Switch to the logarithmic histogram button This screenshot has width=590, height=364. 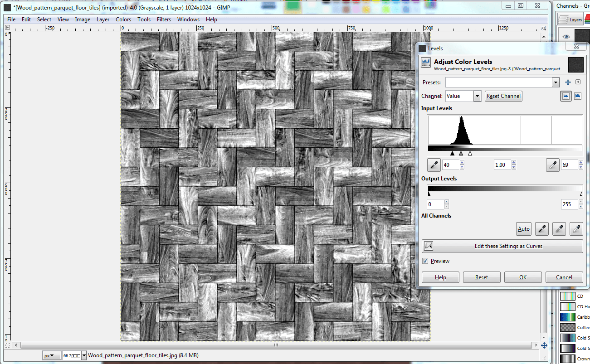click(x=578, y=96)
